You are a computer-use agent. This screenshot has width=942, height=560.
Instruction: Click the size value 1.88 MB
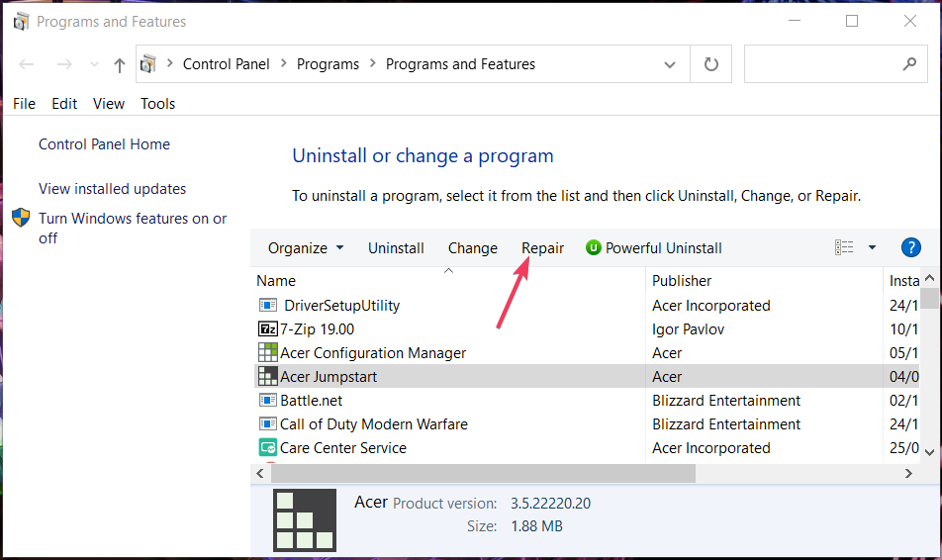click(x=536, y=526)
